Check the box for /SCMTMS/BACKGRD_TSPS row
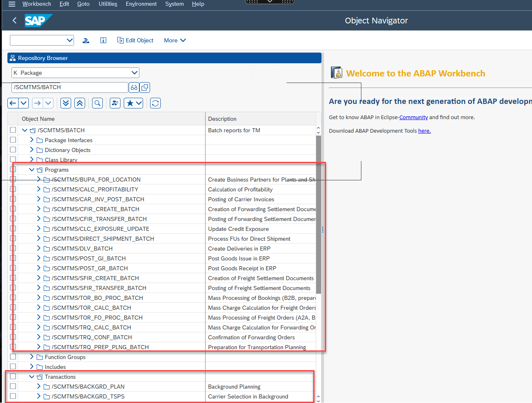 13,396
